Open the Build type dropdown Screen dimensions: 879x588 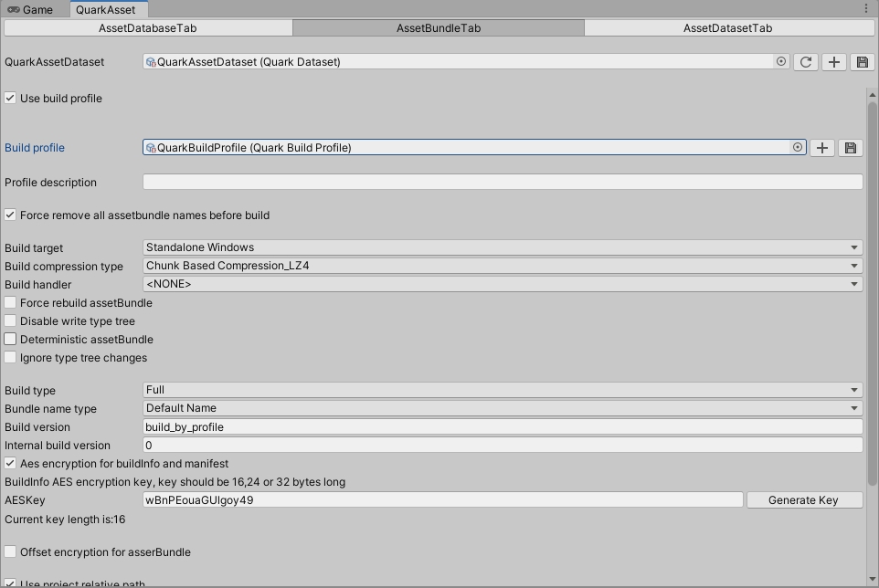click(503, 390)
